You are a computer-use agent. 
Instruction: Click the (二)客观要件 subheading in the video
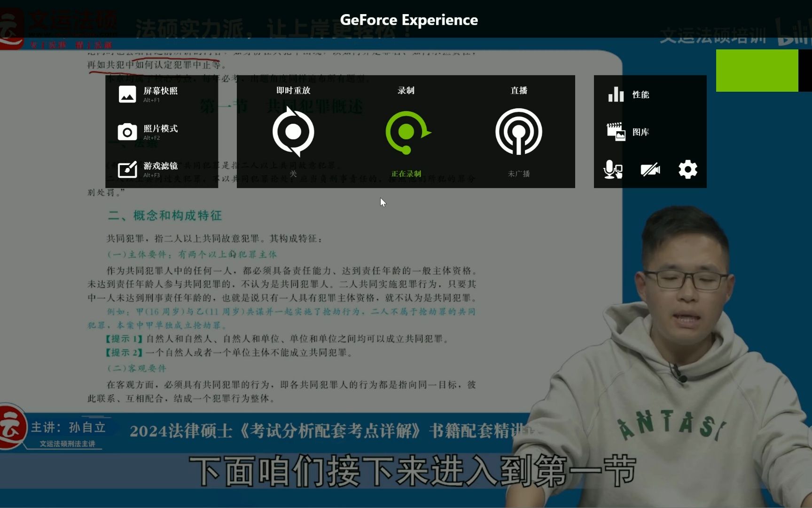pyautogui.click(x=137, y=368)
